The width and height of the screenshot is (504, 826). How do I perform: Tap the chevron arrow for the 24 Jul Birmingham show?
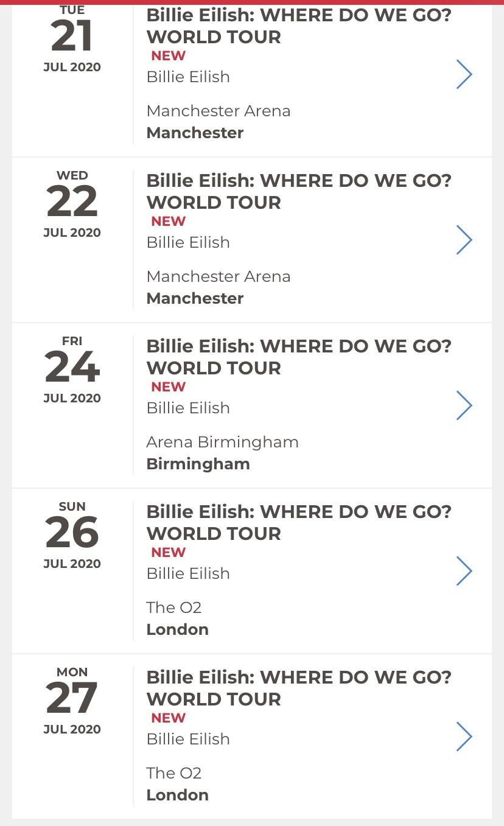click(x=464, y=405)
